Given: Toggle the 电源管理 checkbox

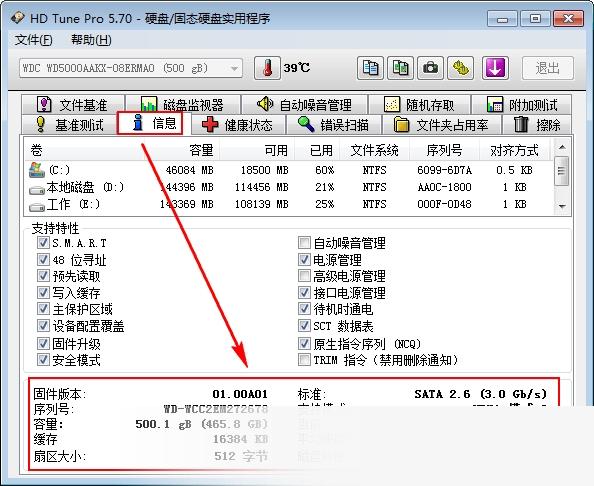Looking at the screenshot, I should coord(304,259).
